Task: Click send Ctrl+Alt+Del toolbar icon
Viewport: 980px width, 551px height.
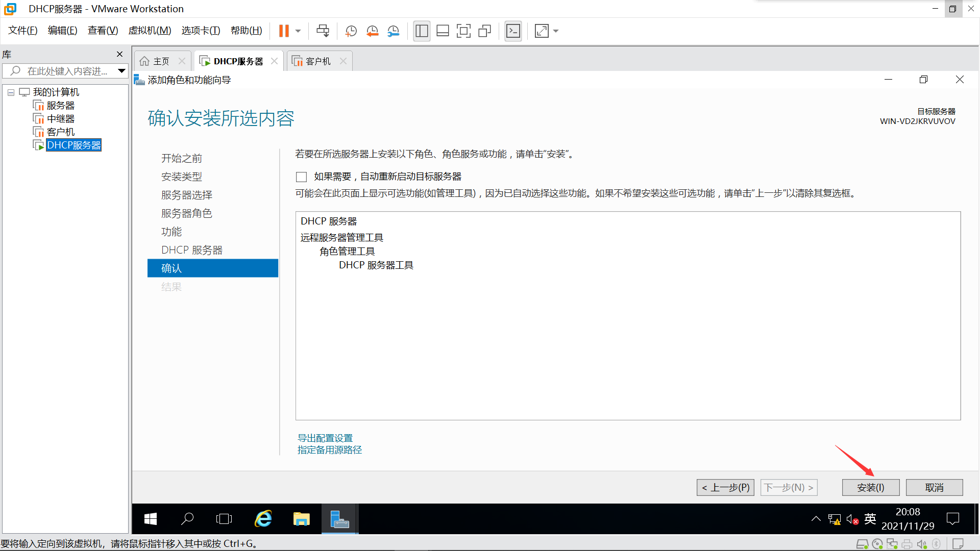Action: (323, 31)
